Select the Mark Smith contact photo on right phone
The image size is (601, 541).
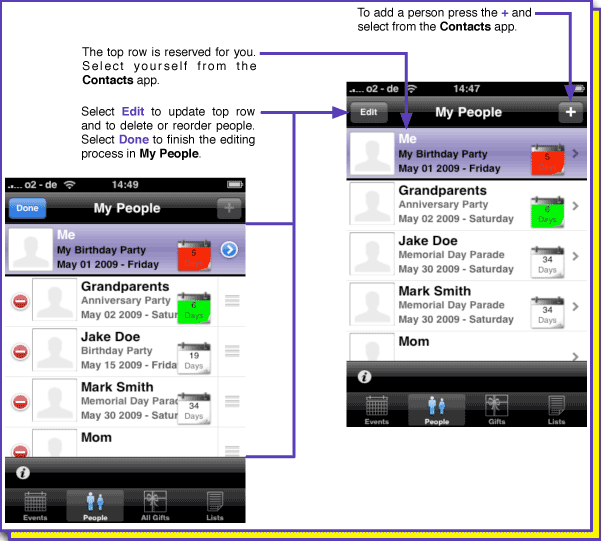(x=370, y=304)
